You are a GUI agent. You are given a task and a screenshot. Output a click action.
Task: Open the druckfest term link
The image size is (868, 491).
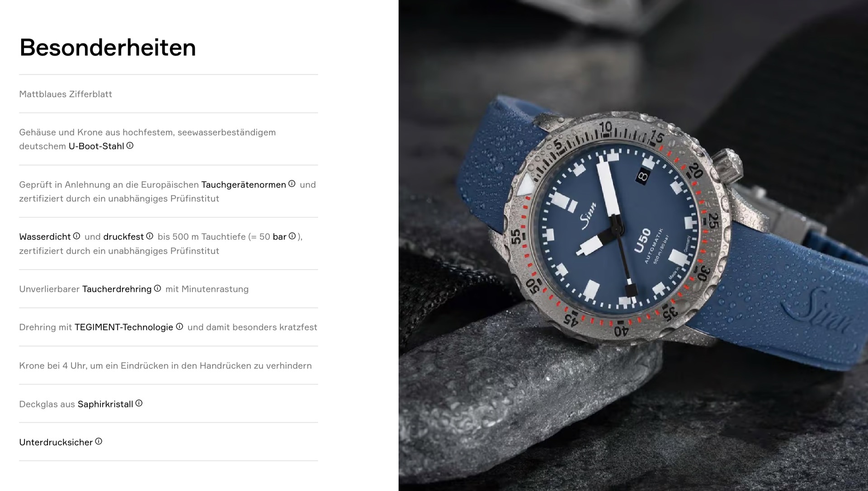point(123,237)
